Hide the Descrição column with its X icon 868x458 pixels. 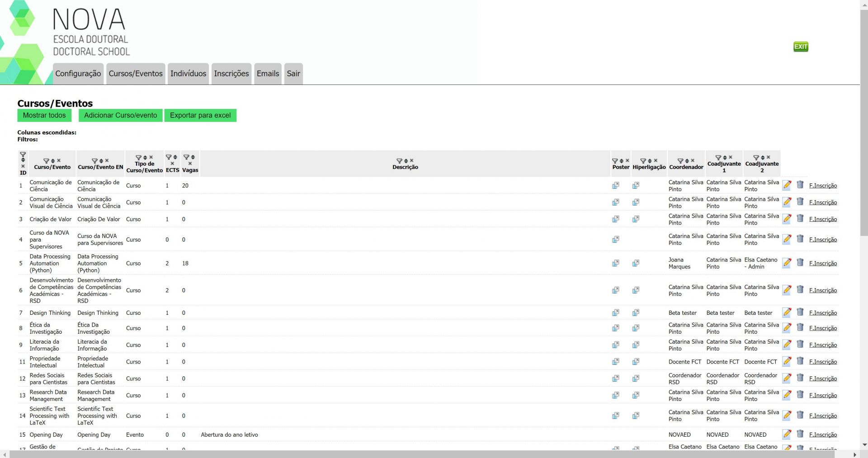pyautogui.click(x=412, y=161)
